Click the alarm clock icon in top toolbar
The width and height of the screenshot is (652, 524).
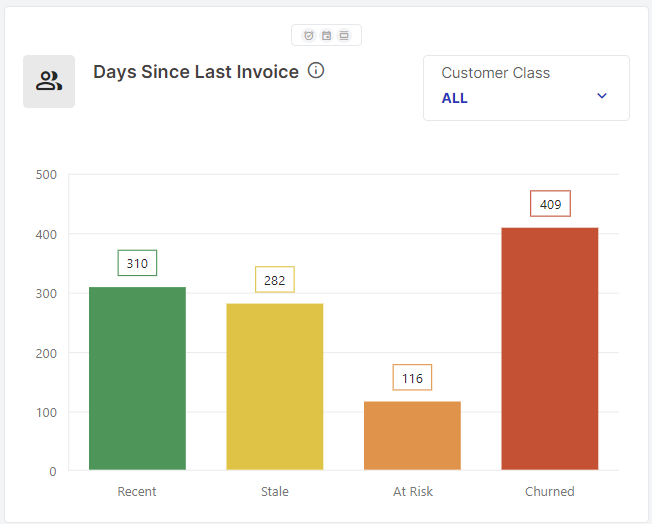(x=309, y=35)
